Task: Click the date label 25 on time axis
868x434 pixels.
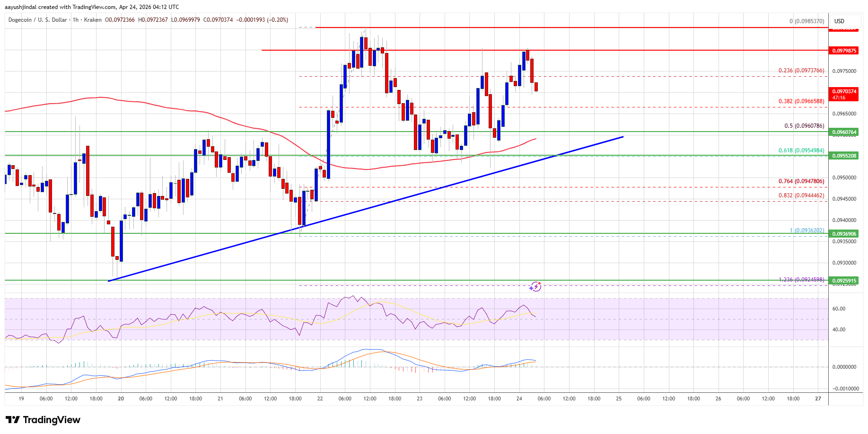Action: (x=619, y=399)
